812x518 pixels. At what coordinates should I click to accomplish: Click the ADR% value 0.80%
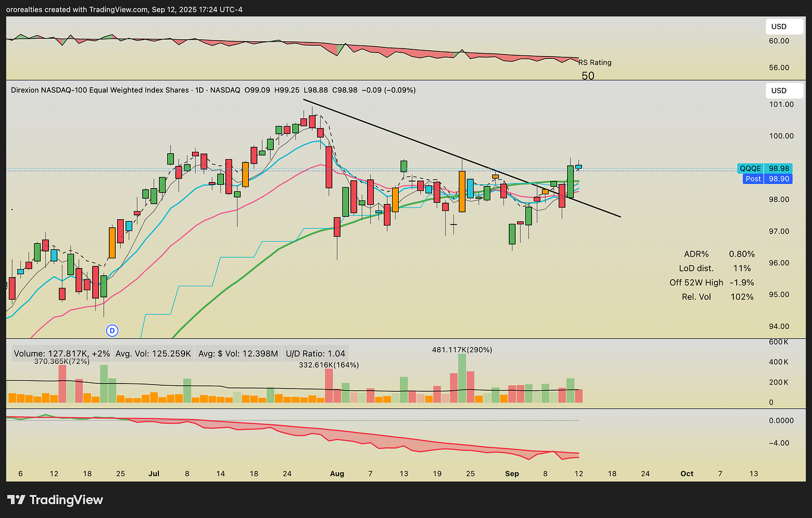coord(742,254)
